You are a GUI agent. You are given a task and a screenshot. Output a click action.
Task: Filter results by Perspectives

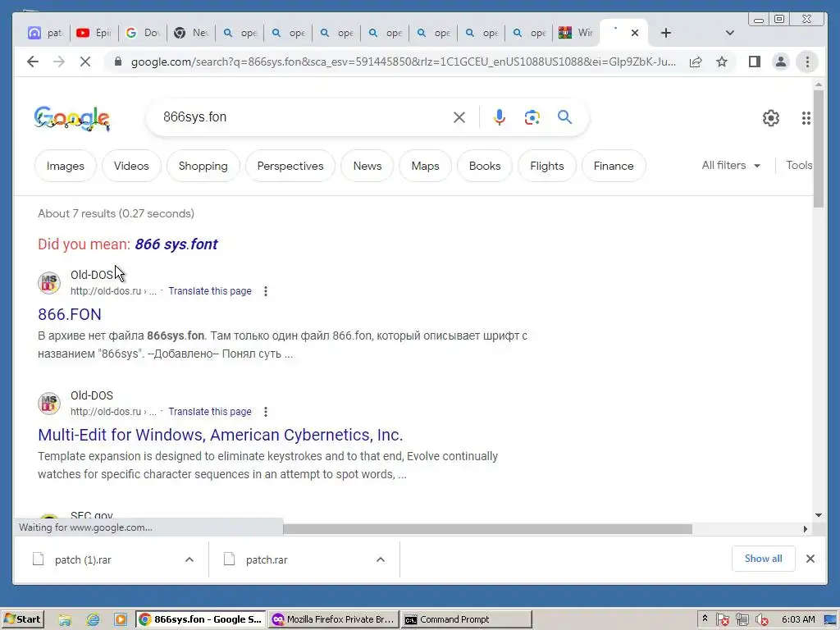click(290, 166)
